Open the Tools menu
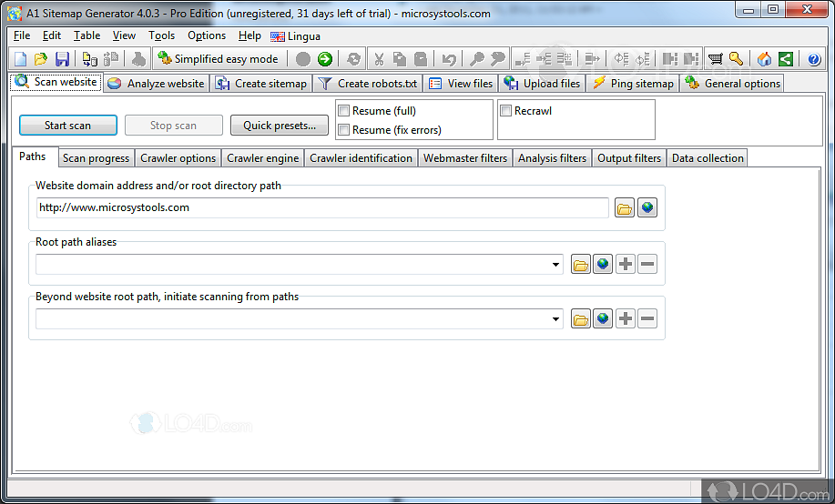Viewport: 835px width, 504px height. (161, 35)
